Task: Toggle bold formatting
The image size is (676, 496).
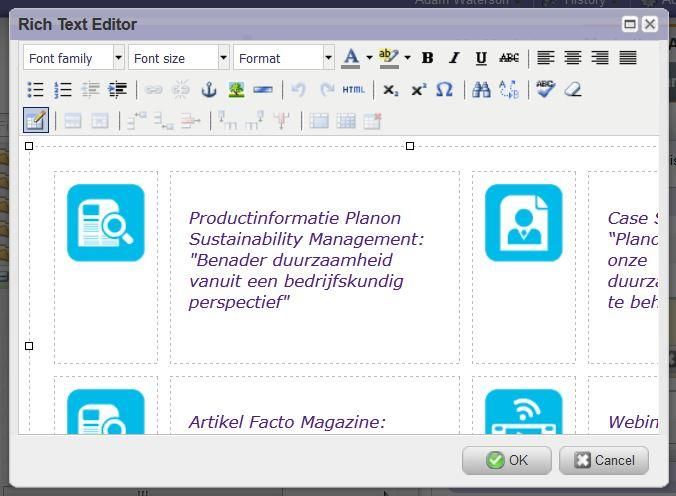Action: click(427, 58)
